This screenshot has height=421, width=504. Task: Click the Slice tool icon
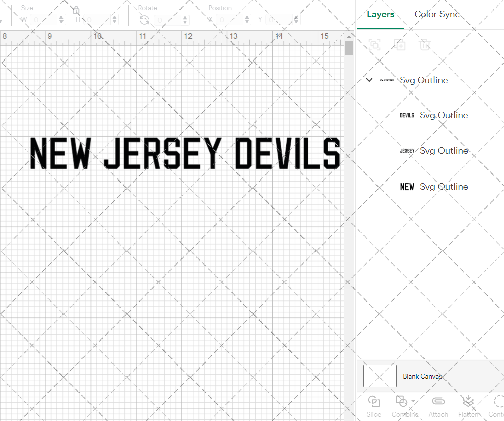click(373, 401)
